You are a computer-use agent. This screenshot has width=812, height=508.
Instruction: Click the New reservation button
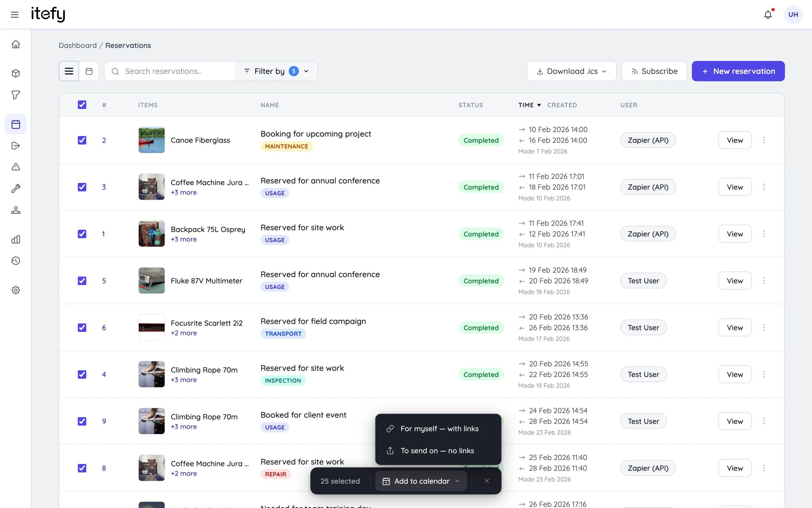[738, 71]
